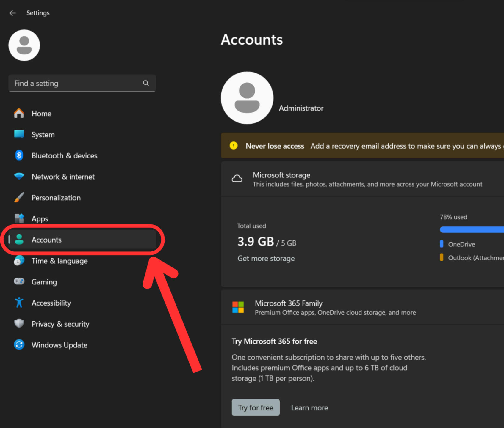Open the Home section icon
Viewport: 504px width, 428px height.
[19, 113]
